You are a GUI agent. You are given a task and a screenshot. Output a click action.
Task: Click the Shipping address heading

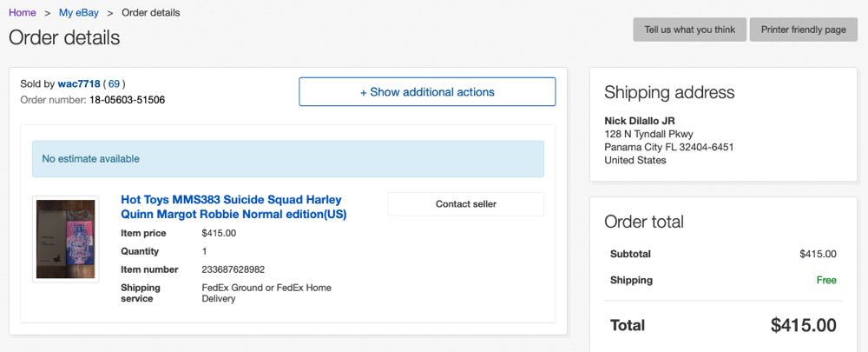[x=669, y=93]
